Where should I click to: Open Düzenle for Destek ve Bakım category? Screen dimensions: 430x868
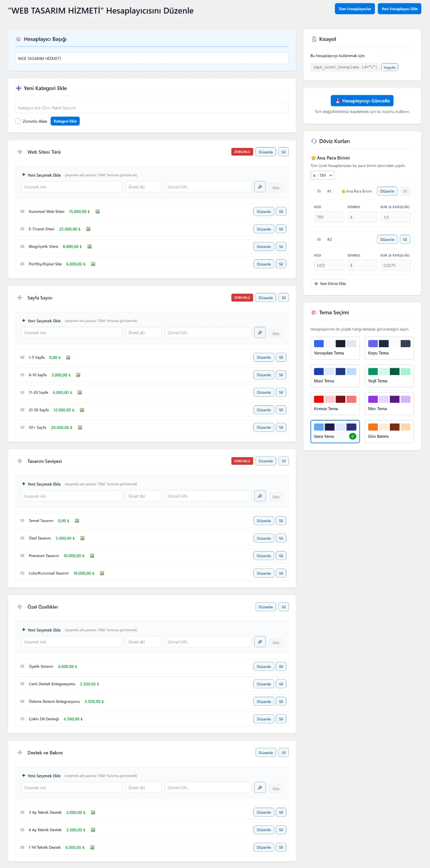(x=266, y=753)
